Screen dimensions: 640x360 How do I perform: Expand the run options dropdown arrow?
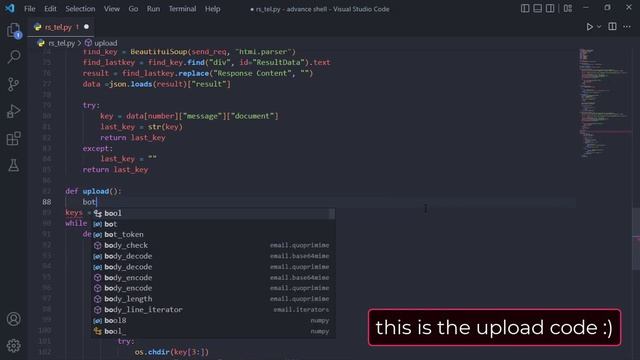tap(599, 27)
